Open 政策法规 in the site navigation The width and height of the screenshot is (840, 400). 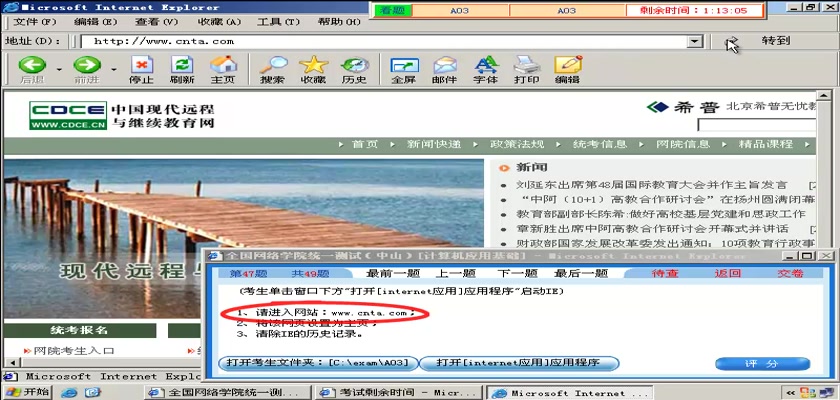point(517,144)
